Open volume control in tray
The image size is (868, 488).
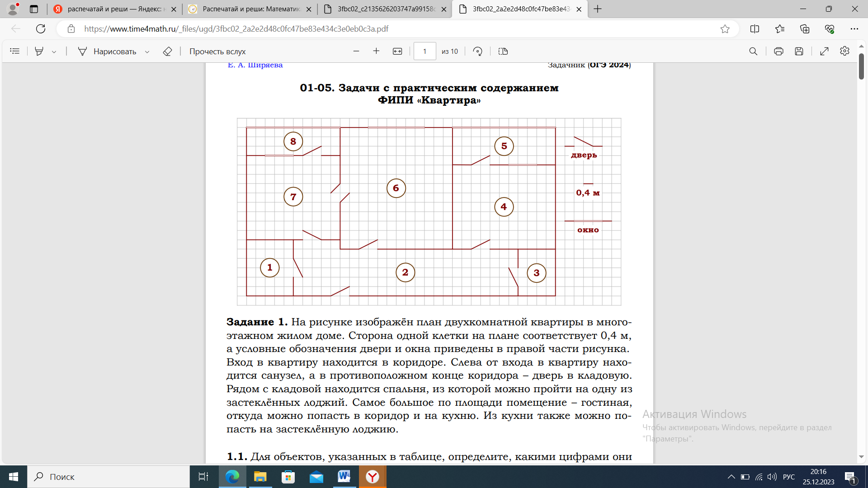coord(772,477)
